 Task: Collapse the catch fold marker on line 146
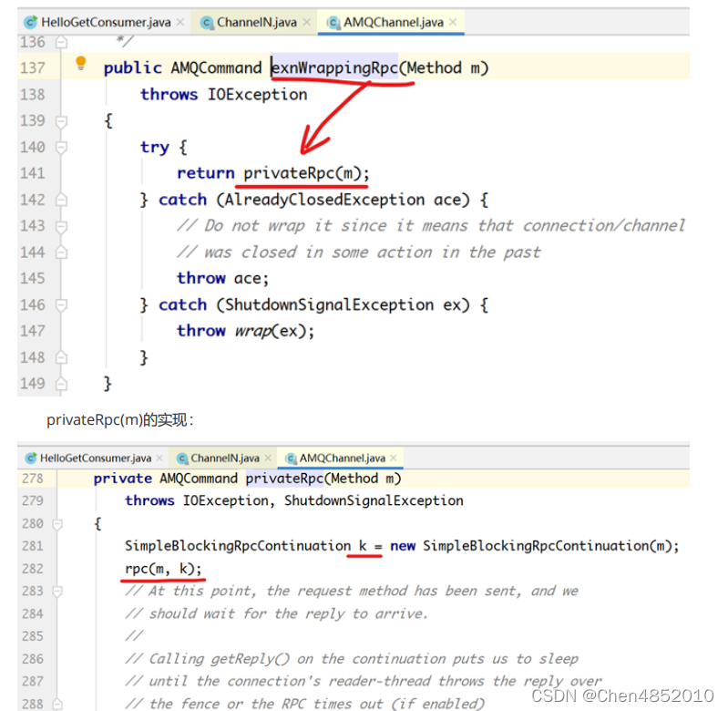point(61,305)
